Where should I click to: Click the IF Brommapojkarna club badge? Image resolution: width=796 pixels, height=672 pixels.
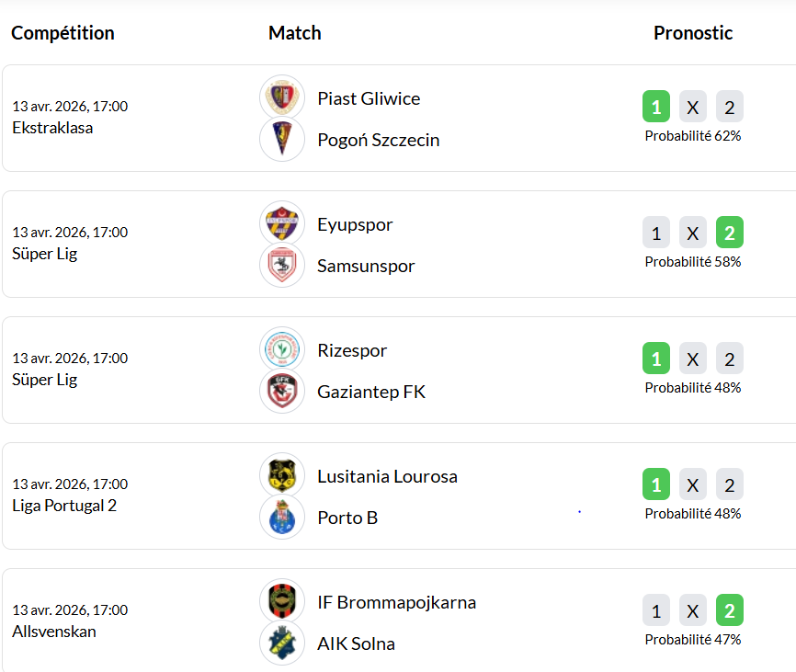coord(282,601)
